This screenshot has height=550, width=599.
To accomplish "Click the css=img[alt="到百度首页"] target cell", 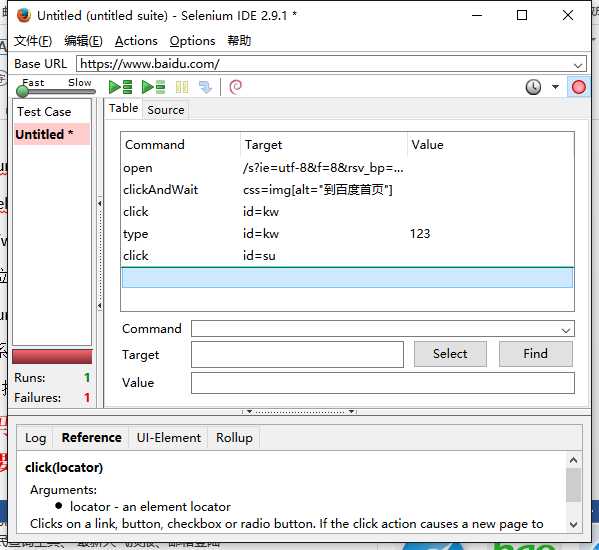I will click(317, 190).
